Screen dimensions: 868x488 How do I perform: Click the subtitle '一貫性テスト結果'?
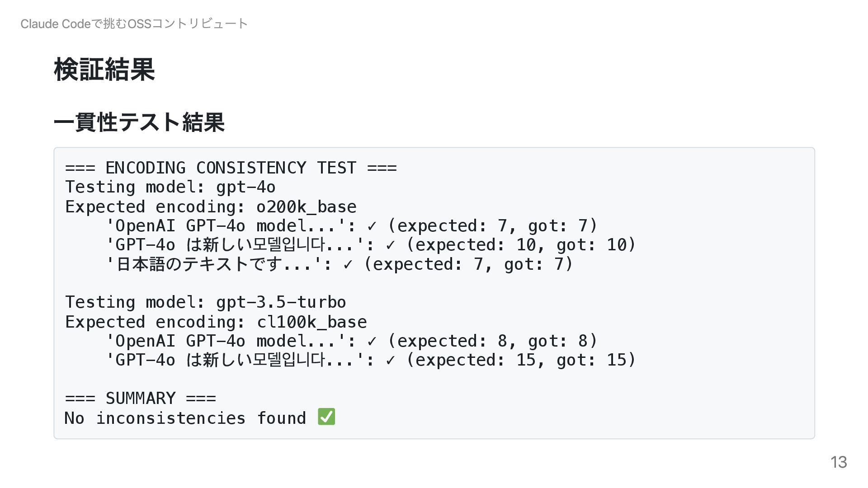coord(139,122)
